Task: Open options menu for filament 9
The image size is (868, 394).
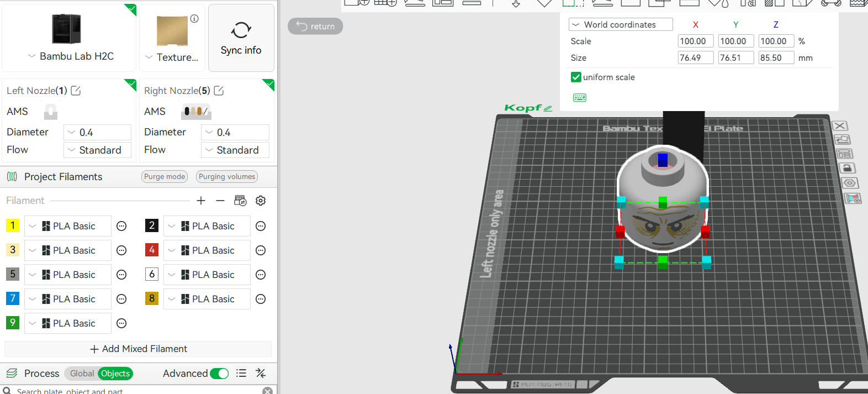Action: click(x=121, y=323)
